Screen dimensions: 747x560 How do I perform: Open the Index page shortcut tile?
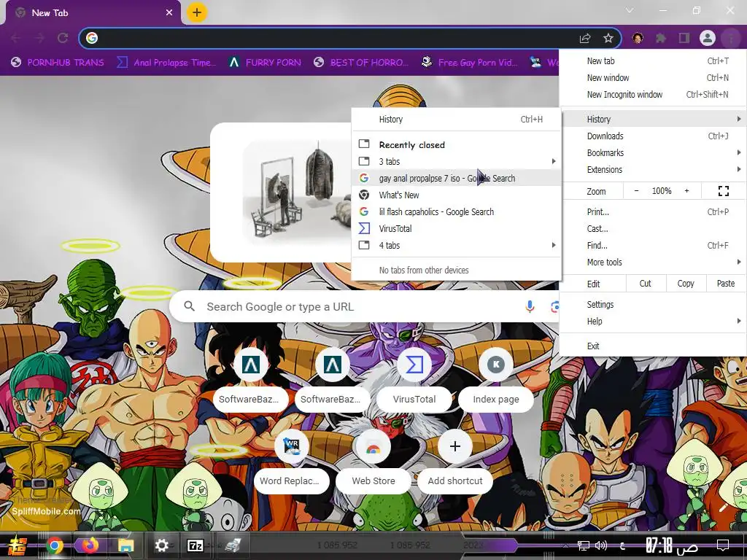tap(495, 381)
